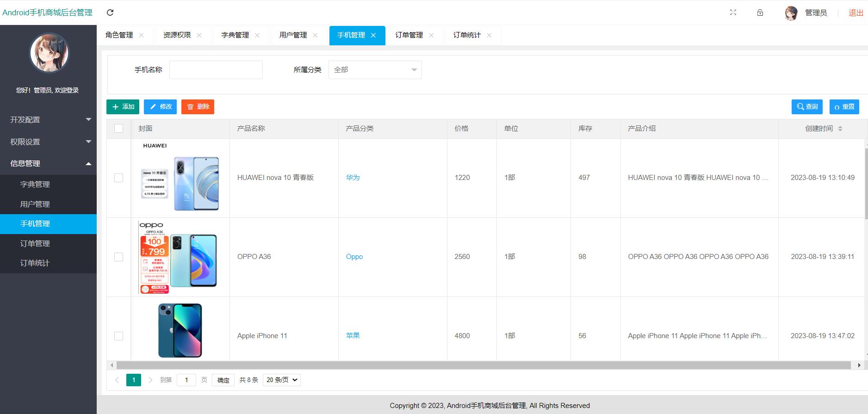
Task: Open 订单管理 in sidebar
Action: point(48,243)
